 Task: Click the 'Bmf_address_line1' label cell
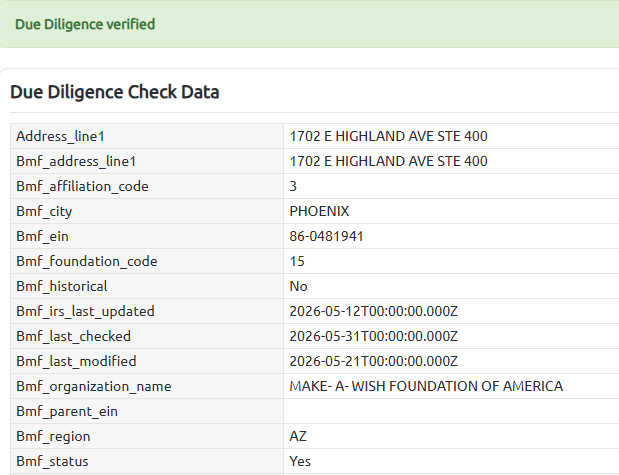pyautogui.click(x=147, y=161)
